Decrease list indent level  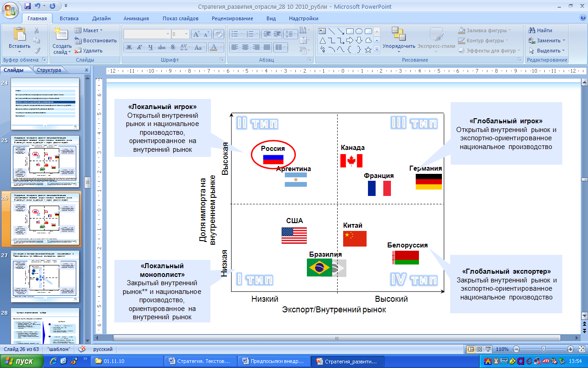tap(266, 34)
